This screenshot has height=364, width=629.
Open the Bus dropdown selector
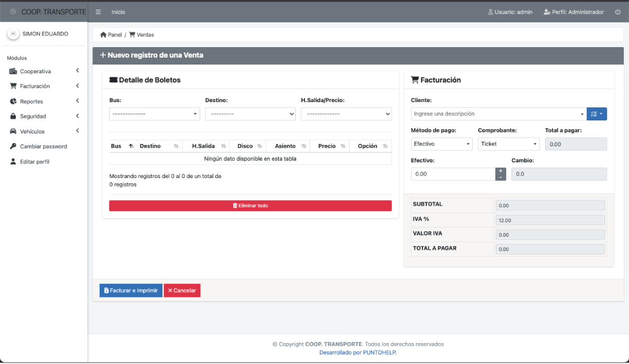(154, 114)
